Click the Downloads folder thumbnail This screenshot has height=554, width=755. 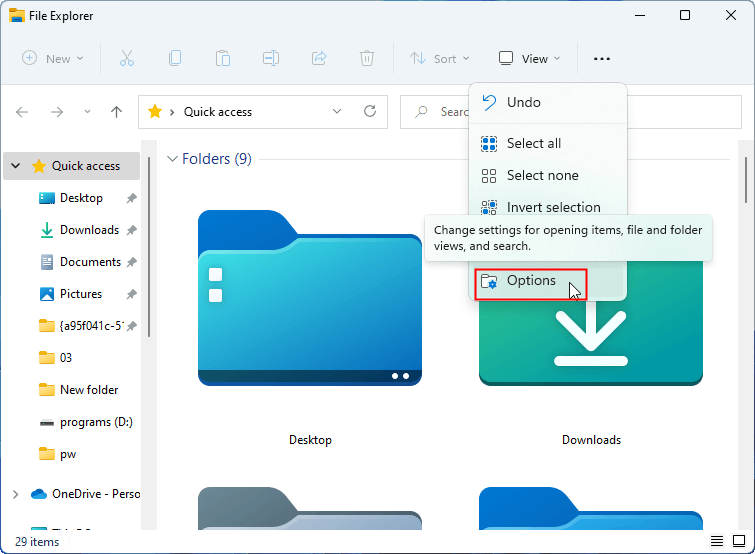coord(591,337)
